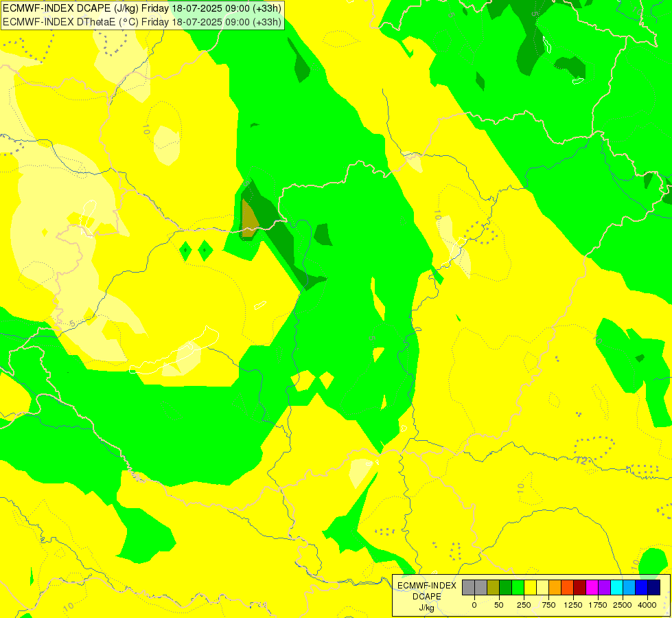The height and width of the screenshot is (618, 672).
Task: Click the red-orange legend swatch
Action: 568,587
